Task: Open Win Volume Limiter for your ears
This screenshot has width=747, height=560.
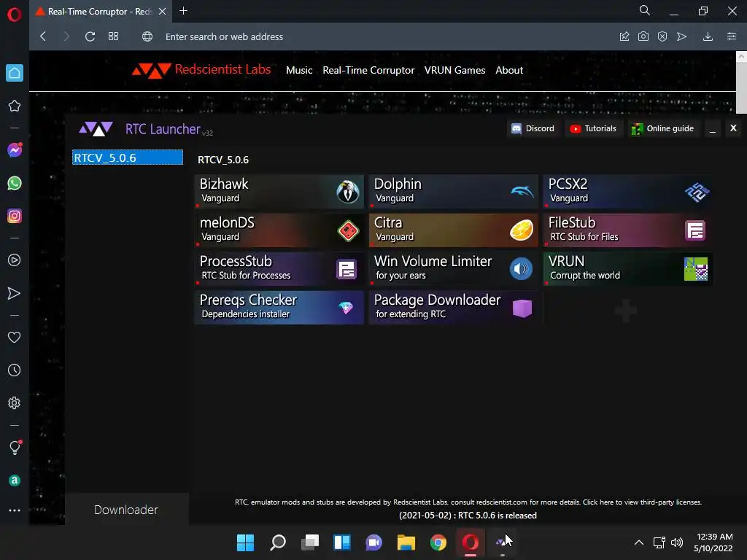Action: pos(454,268)
